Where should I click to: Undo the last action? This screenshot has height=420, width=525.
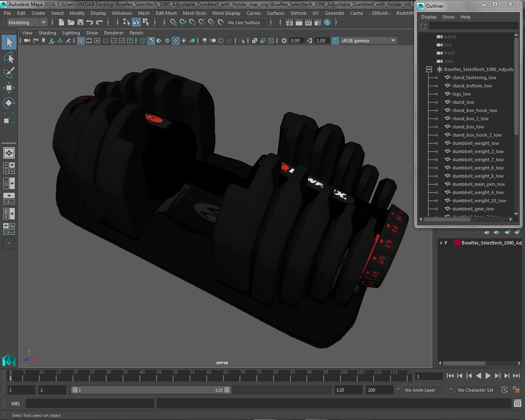pyautogui.click(x=90, y=23)
